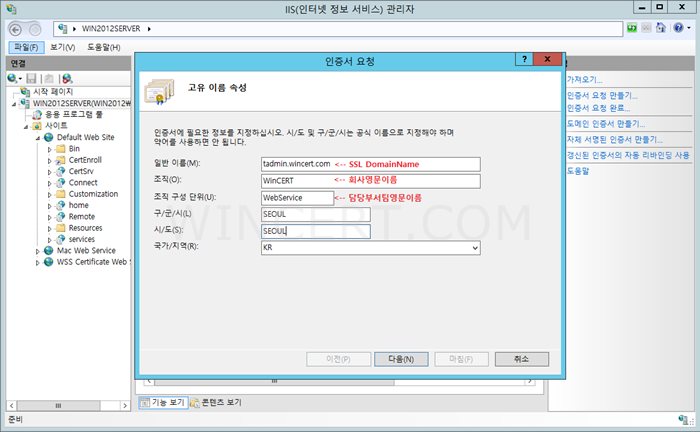Collapse the WIN2012SERVER tree node
Image resolution: width=700 pixels, height=432 pixels.
14,104
